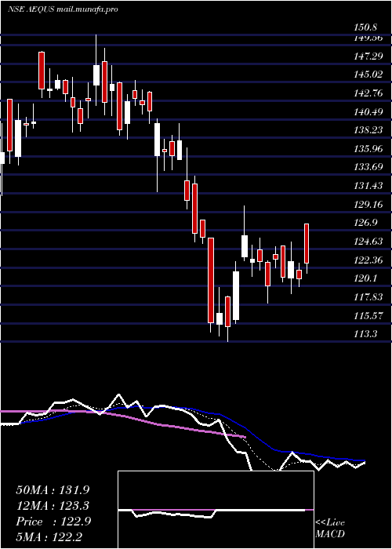Click the 142.76 price axis label
The image size is (392, 549).
click(x=368, y=93)
